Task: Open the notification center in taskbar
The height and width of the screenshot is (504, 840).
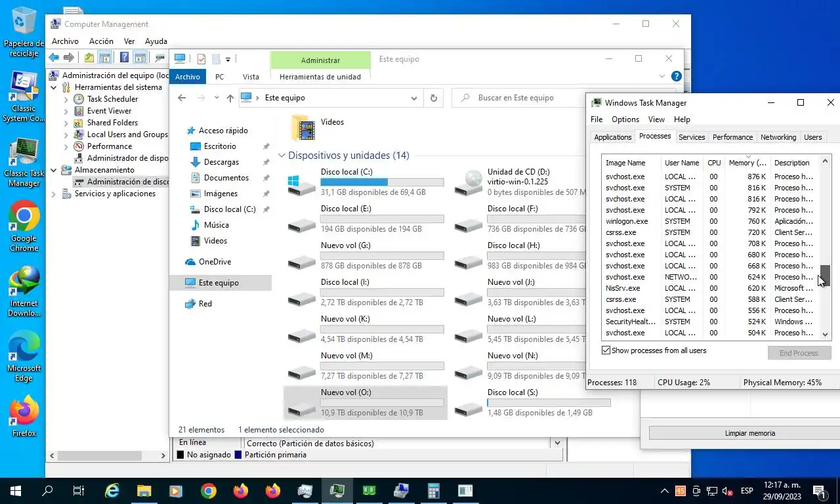Action: 818,490
